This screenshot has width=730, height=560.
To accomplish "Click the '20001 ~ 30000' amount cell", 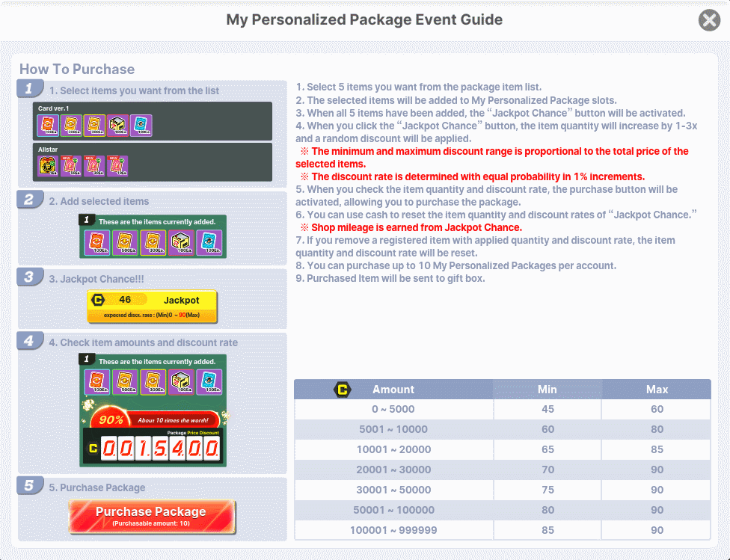I will click(393, 470).
